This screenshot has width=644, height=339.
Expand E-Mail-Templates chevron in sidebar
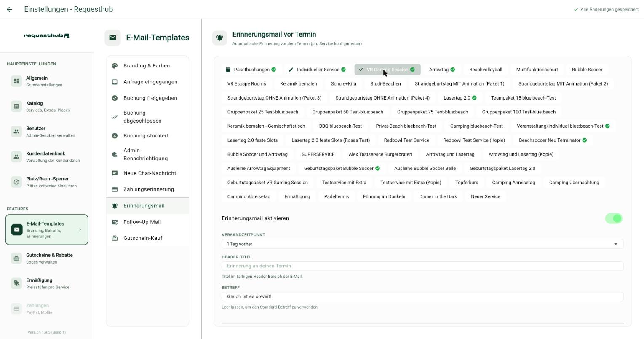pyautogui.click(x=80, y=230)
